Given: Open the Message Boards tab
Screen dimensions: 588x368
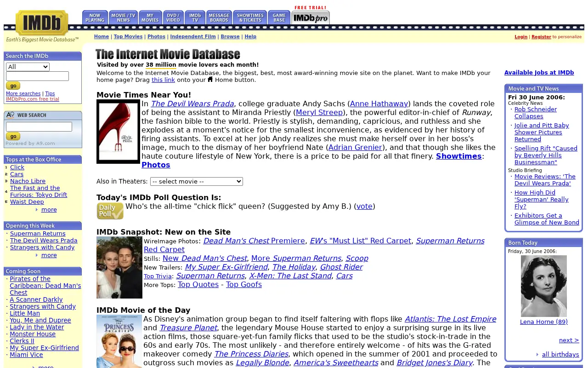Looking at the screenshot, I should (x=219, y=17).
